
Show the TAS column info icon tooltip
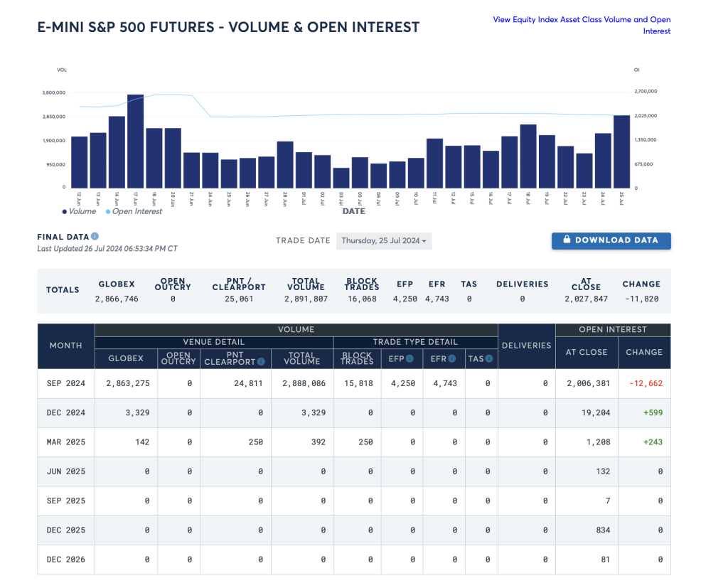[490, 359]
